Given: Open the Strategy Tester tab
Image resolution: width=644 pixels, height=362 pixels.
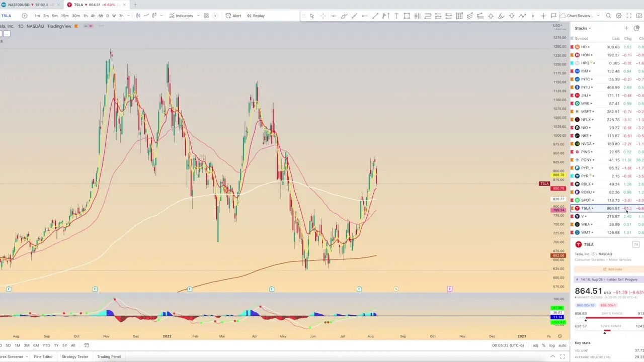Looking at the screenshot, I should pyautogui.click(x=75, y=356).
